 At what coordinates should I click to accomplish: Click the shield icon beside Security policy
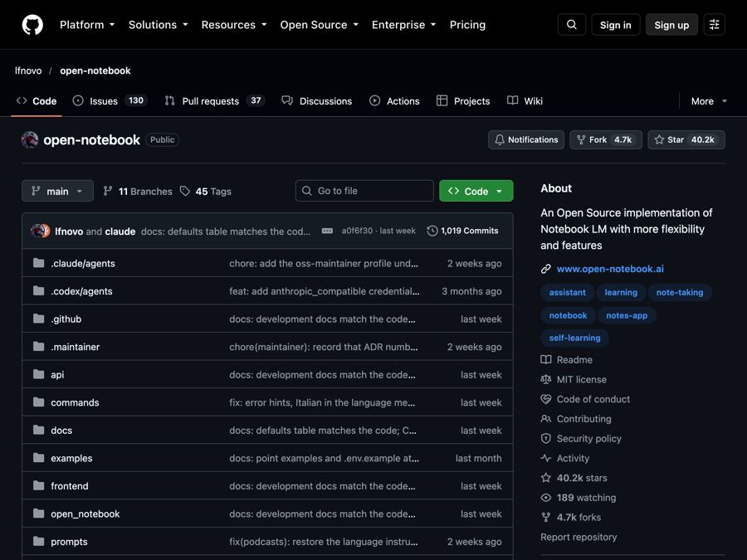click(x=546, y=439)
